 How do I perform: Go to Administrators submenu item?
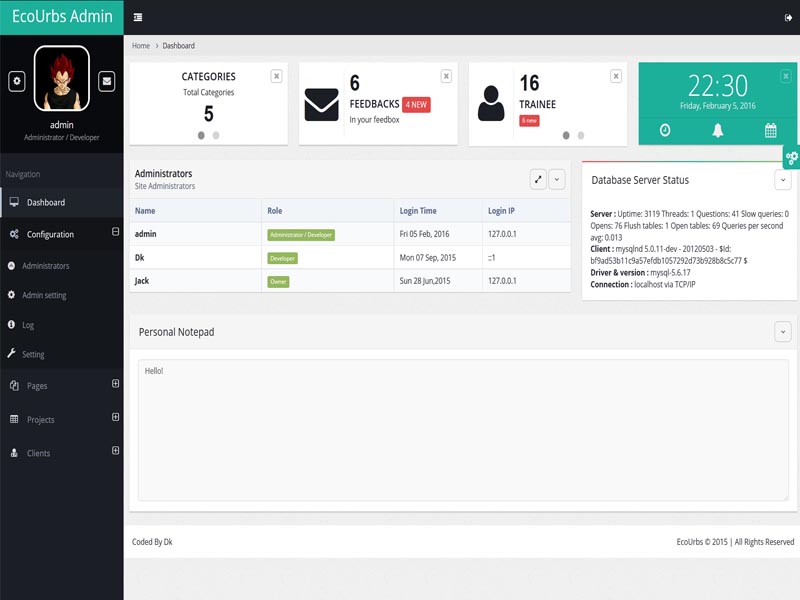point(62,266)
